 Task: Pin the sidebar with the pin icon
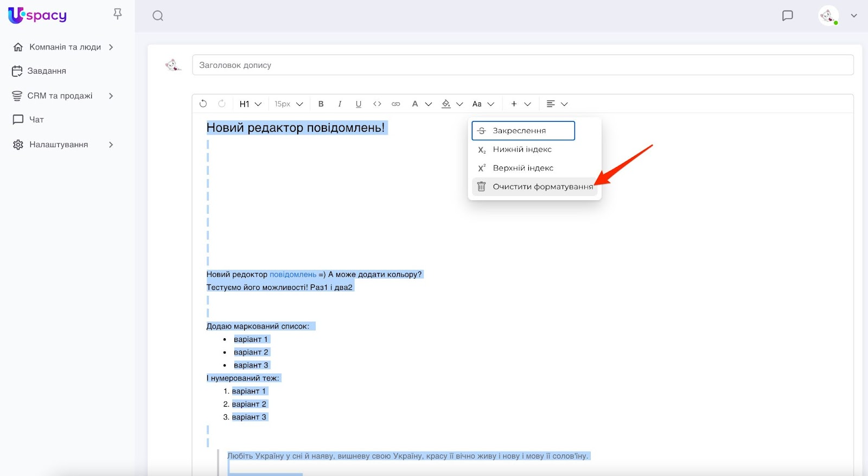point(118,14)
